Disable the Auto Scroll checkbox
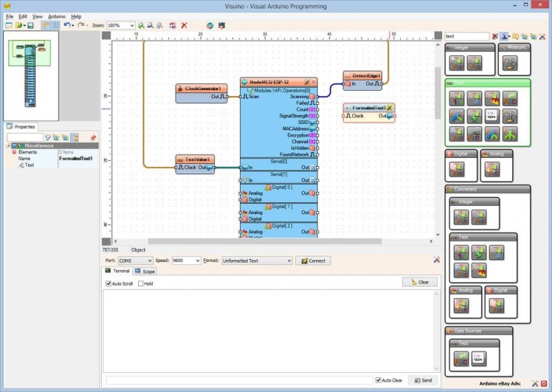Screen dimensions: 552x392 108,283
